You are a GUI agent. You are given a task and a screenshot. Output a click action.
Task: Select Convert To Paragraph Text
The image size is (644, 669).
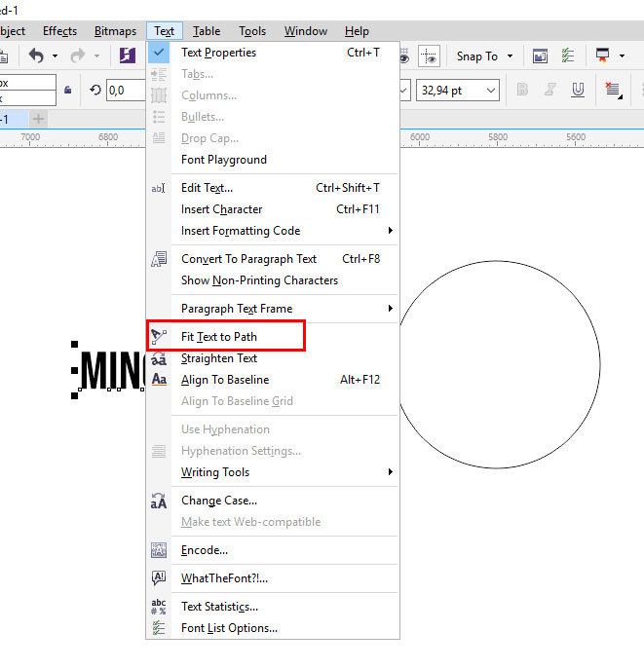pyautogui.click(x=273, y=259)
